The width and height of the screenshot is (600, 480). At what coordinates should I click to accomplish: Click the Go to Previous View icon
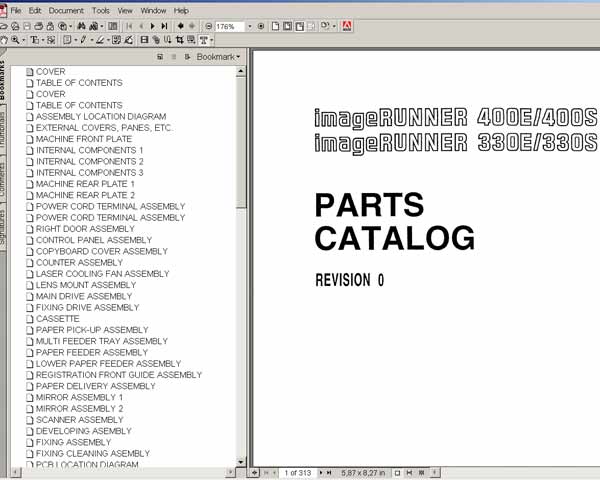[181, 26]
